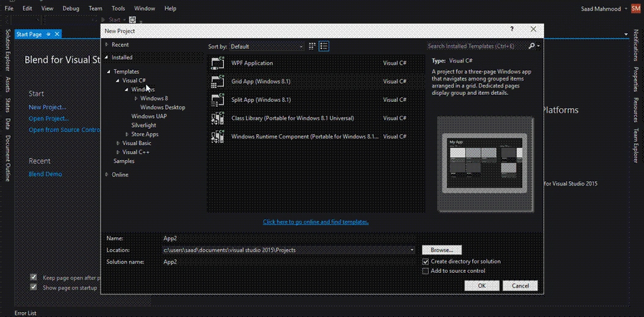
Task: Choose the Class Library template icon
Action: pyautogui.click(x=218, y=118)
